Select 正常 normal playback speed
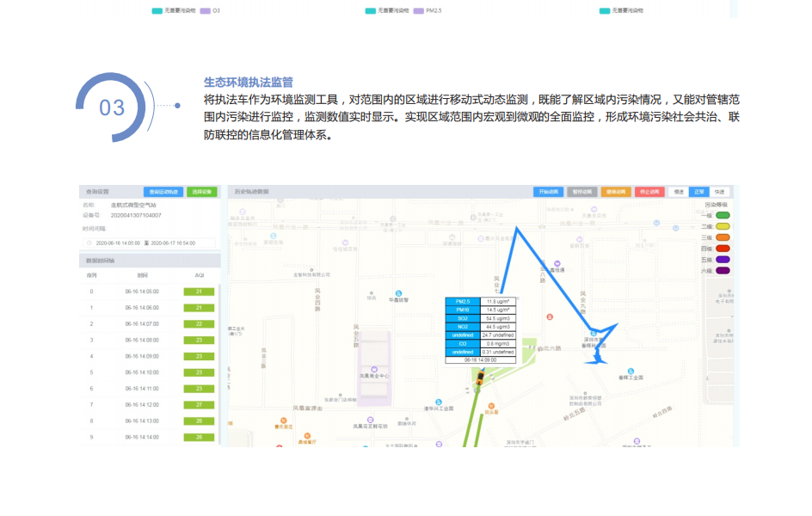The height and width of the screenshot is (516, 812). [x=699, y=192]
